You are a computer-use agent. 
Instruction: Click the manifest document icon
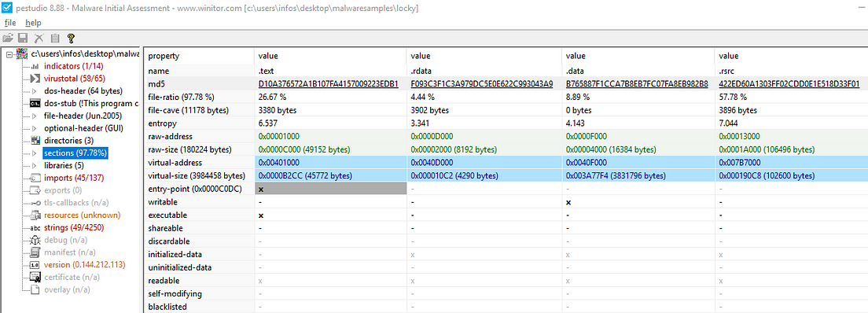point(35,252)
